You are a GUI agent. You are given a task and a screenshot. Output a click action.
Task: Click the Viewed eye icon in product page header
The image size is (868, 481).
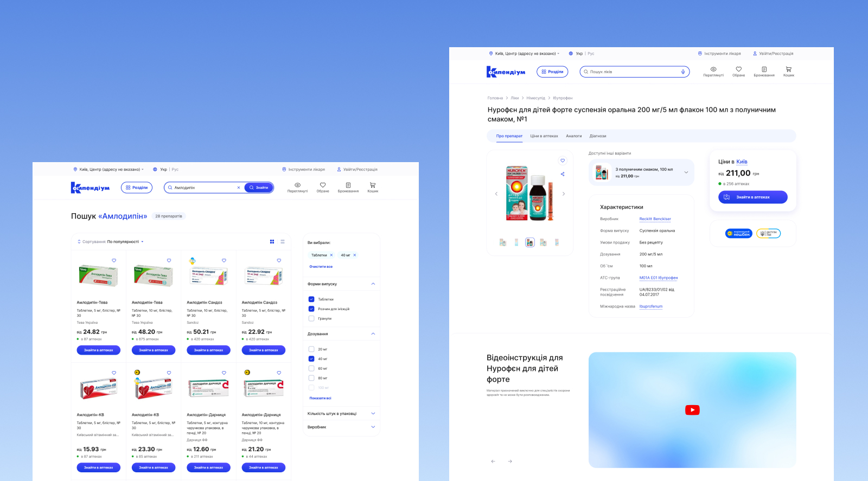713,69
